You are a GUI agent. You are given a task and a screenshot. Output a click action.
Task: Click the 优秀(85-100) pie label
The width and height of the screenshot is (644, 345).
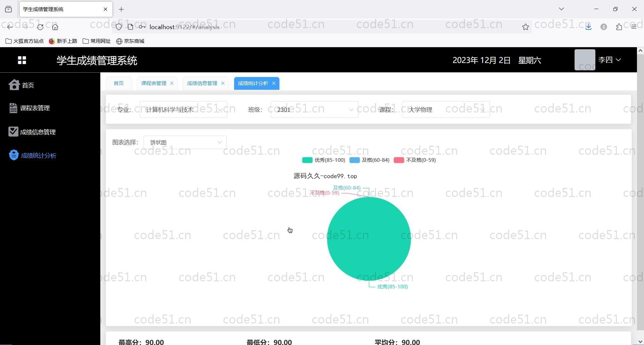pos(392,287)
